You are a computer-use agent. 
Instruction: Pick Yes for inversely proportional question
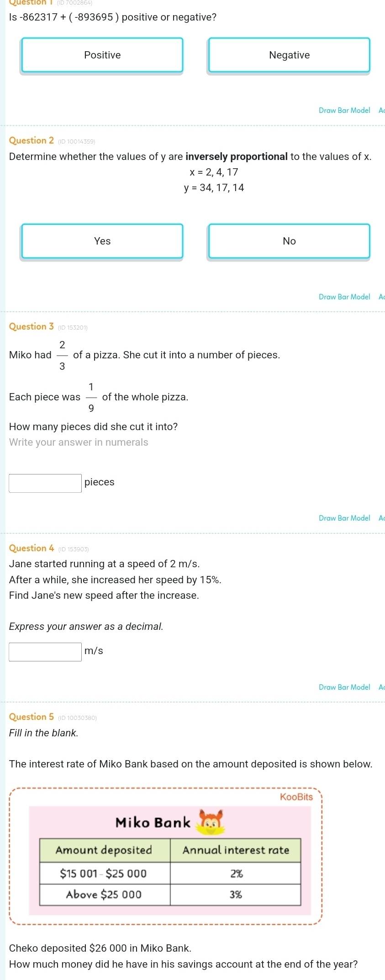click(102, 241)
